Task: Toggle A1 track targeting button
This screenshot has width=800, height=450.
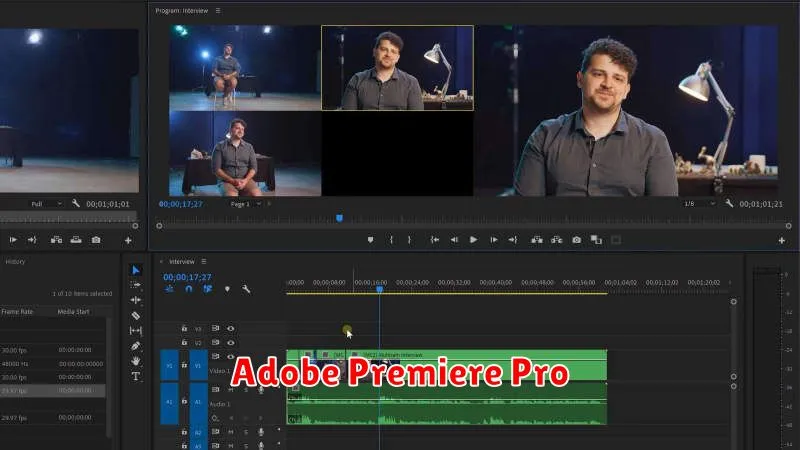Action: (x=198, y=403)
